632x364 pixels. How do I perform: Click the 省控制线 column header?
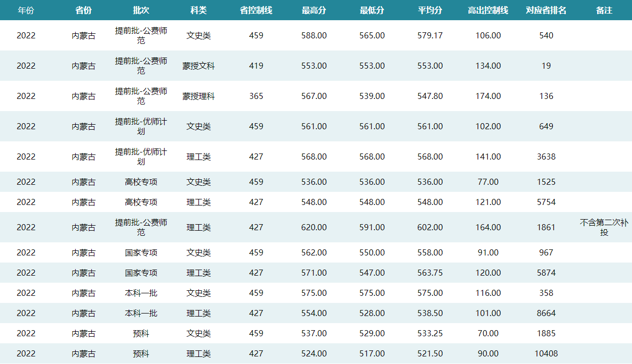(256, 10)
